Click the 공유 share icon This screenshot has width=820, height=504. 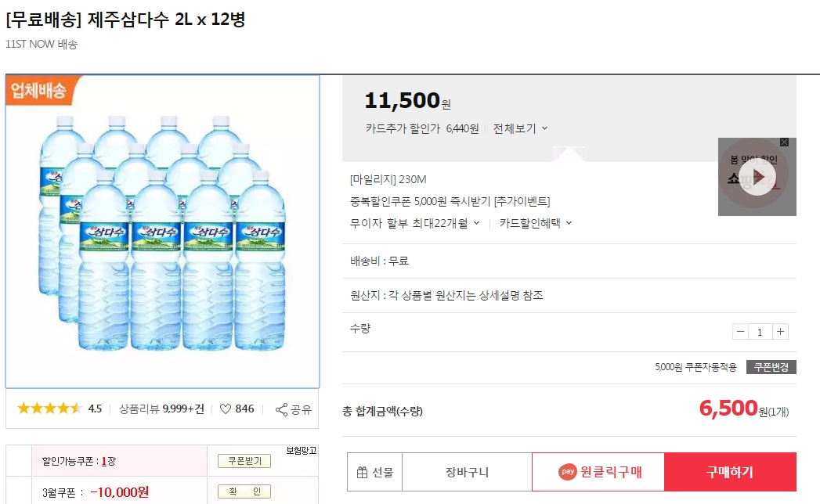pyautogui.click(x=284, y=409)
